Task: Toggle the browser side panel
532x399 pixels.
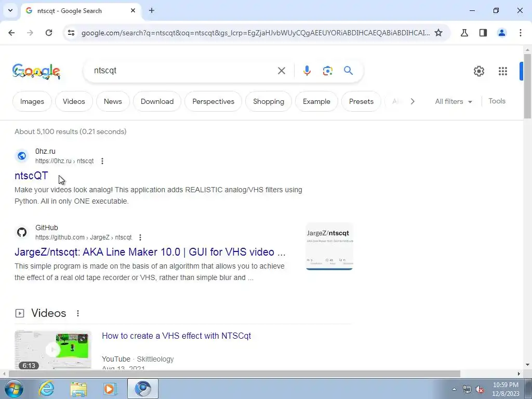Action: (x=483, y=33)
